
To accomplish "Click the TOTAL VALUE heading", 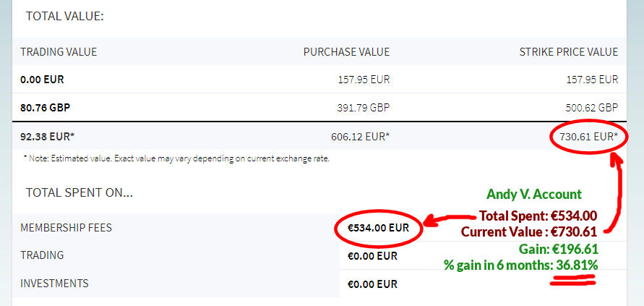I will 64,17.
